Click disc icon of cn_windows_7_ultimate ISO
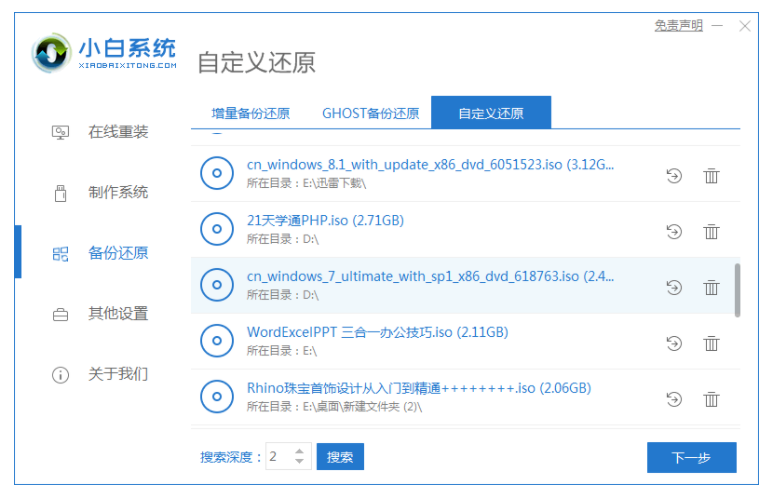Viewport: 769px width, 492px height. click(x=216, y=285)
